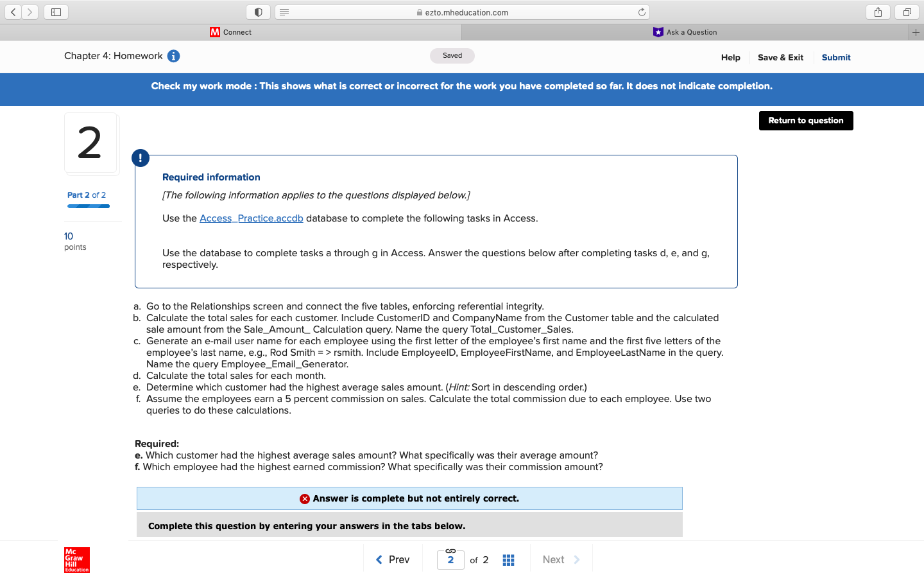
Task: Click the page number input field
Action: (x=450, y=559)
